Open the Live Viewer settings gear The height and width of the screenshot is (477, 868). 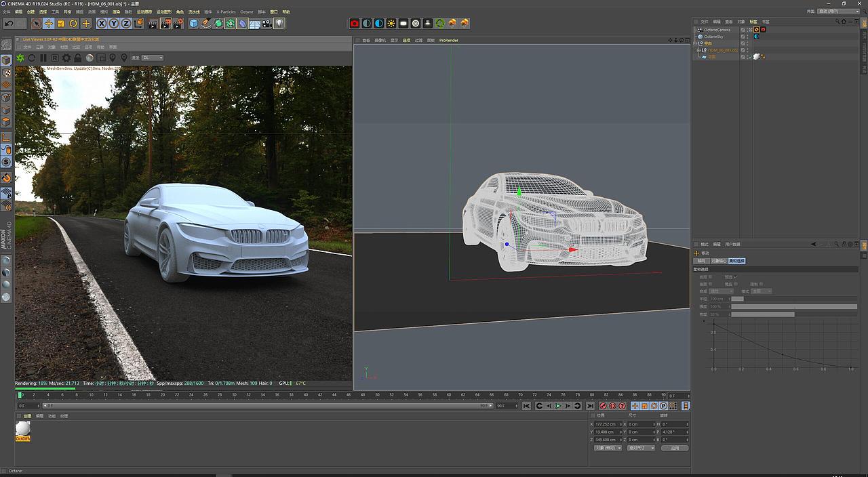click(x=66, y=58)
